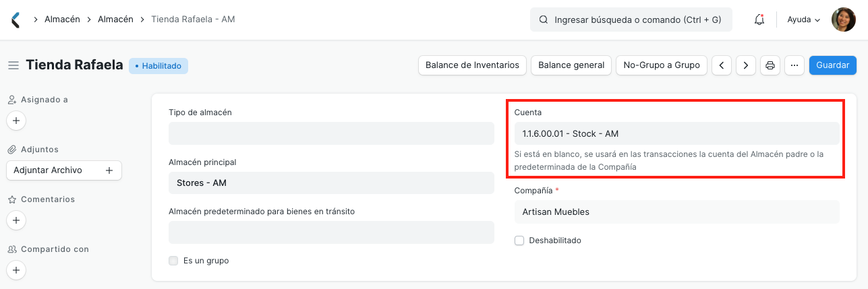Edit the Cuenta account field
The height and width of the screenshot is (289, 868).
pyautogui.click(x=676, y=133)
